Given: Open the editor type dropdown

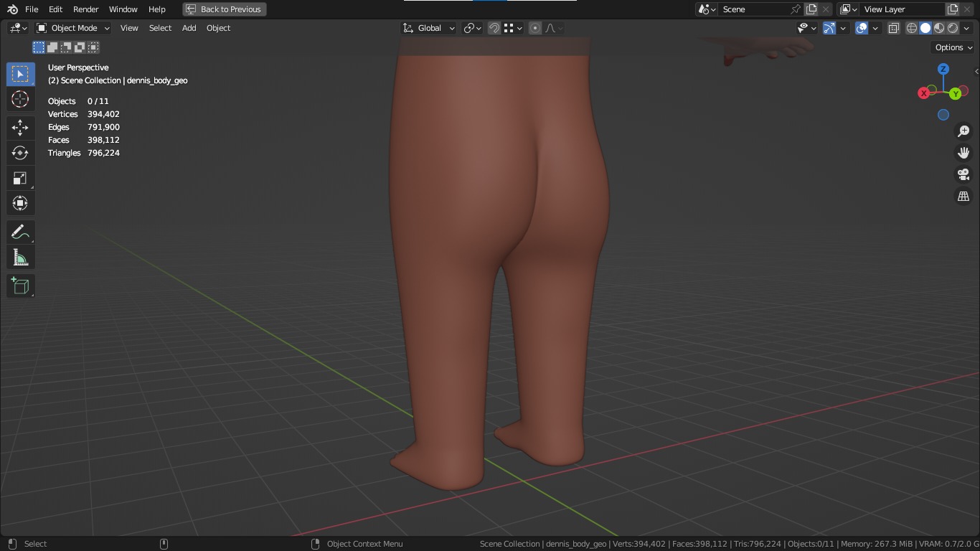Looking at the screenshot, I should pos(19,28).
